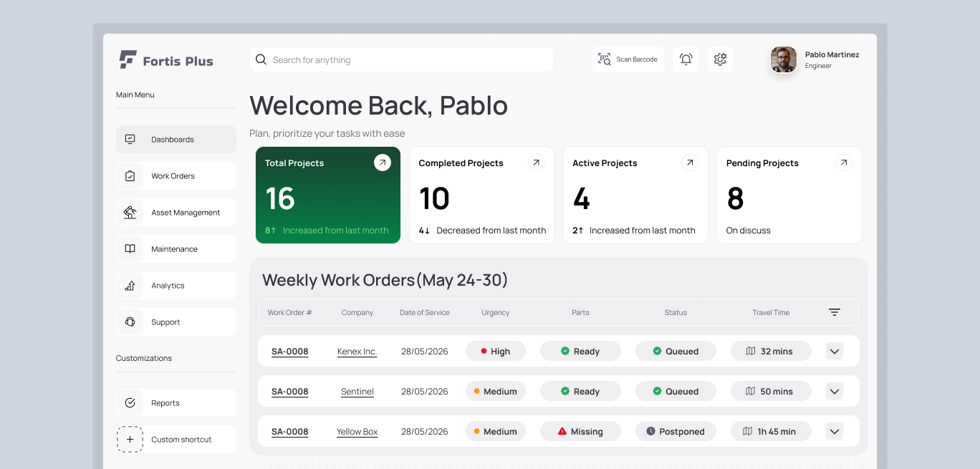Expand the Sentinel work order row
980x469 pixels.
click(835, 392)
